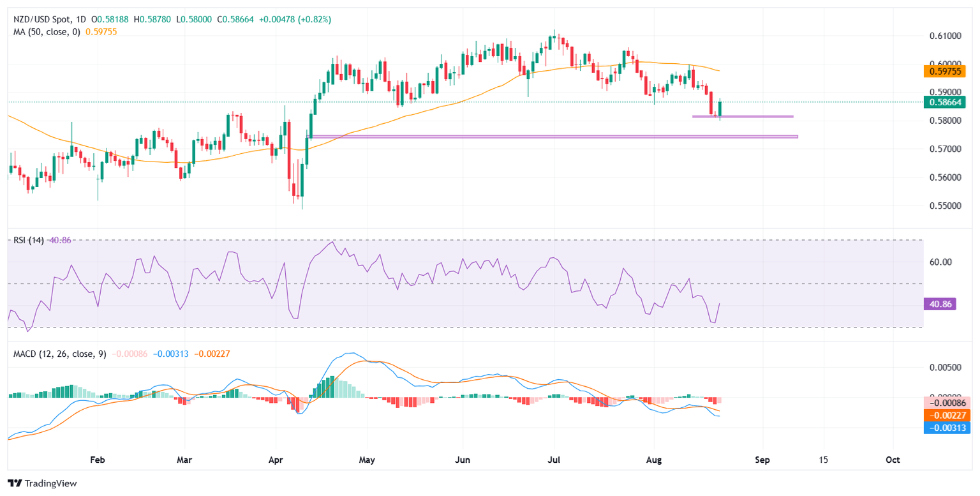Viewport: 980px width, 496px height.
Task: Click the orange -0.00227 signal line tag
Action: (946, 415)
